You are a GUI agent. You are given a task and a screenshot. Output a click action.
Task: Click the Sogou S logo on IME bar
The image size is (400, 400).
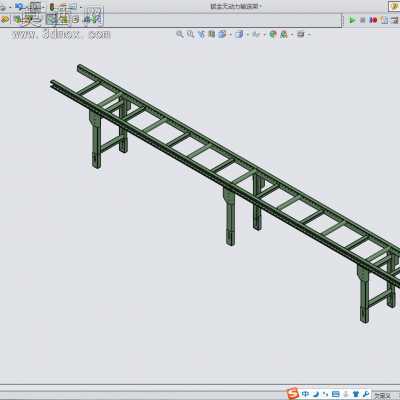point(293,394)
